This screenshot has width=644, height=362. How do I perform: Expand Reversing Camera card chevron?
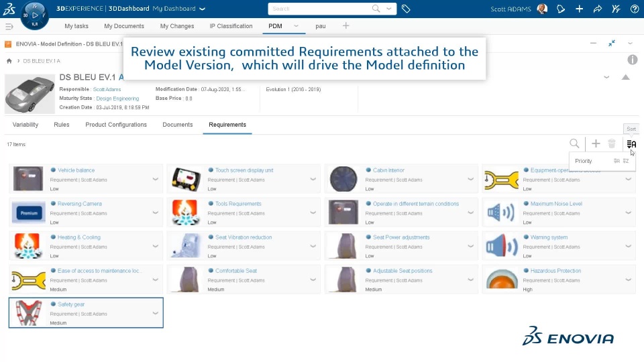155,213
